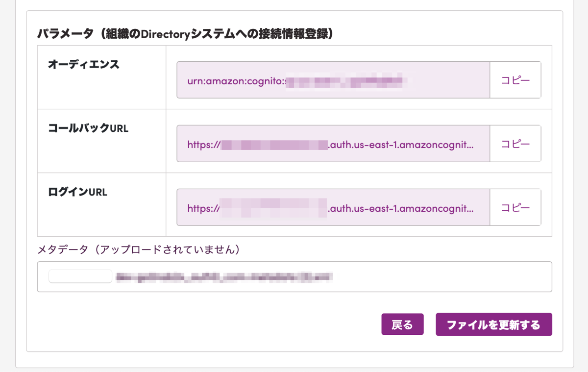This screenshot has height=372, width=588.
Task: Click the blurred ID in the オーディエンス field
Action: tap(345, 80)
